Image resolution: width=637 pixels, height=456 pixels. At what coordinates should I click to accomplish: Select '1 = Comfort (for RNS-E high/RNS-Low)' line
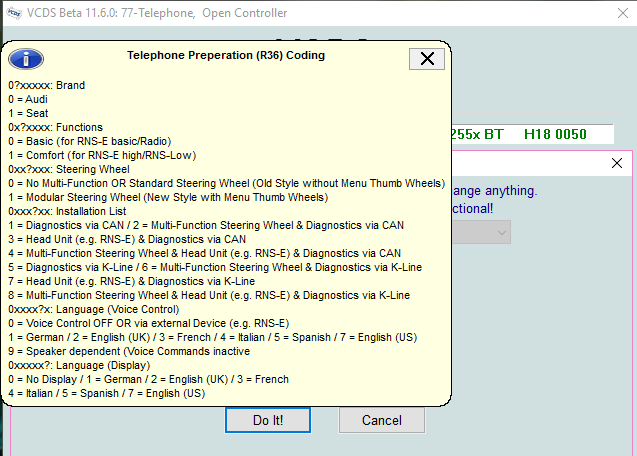tap(102, 155)
